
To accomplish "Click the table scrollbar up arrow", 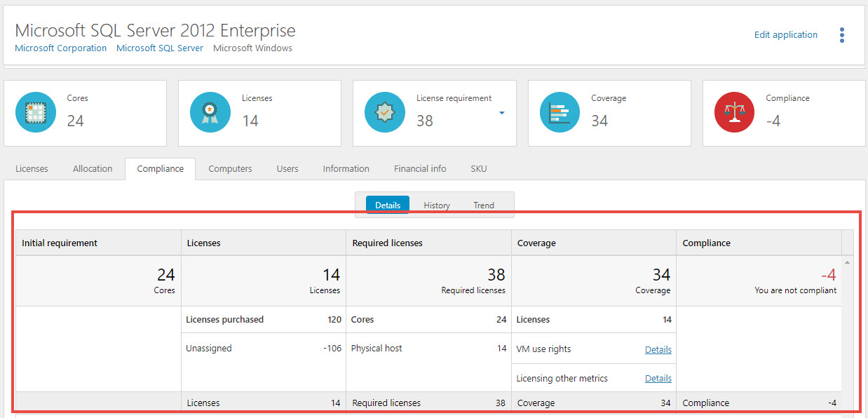I will pos(847,262).
